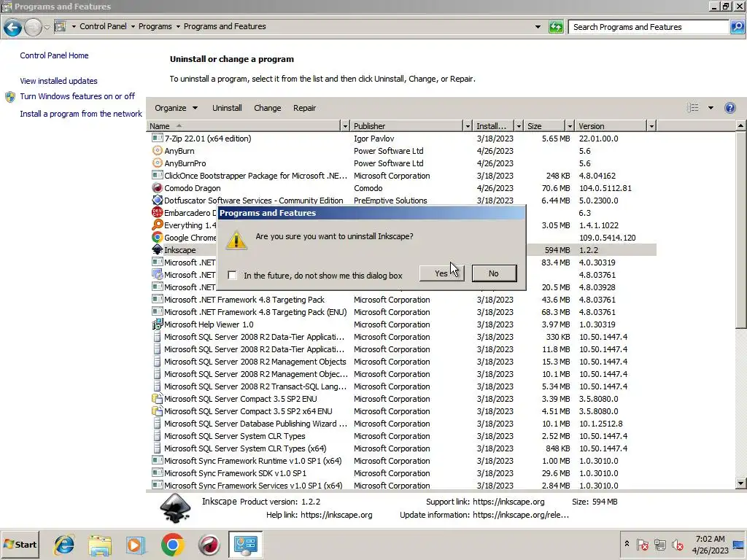Click the Back navigation arrow button
747x560 pixels.
tap(12, 27)
